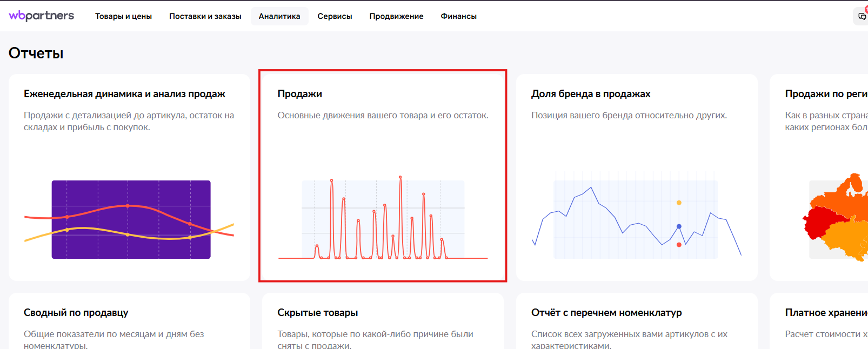Open the Сервисы menu

coord(335,16)
